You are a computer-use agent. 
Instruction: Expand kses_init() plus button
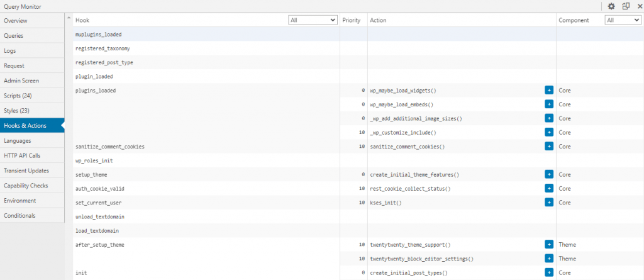point(549,202)
